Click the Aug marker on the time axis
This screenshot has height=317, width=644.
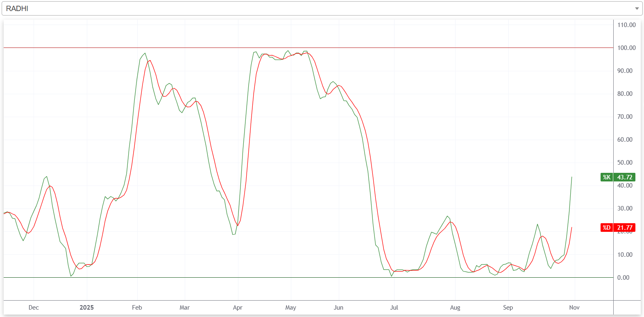point(455,308)
